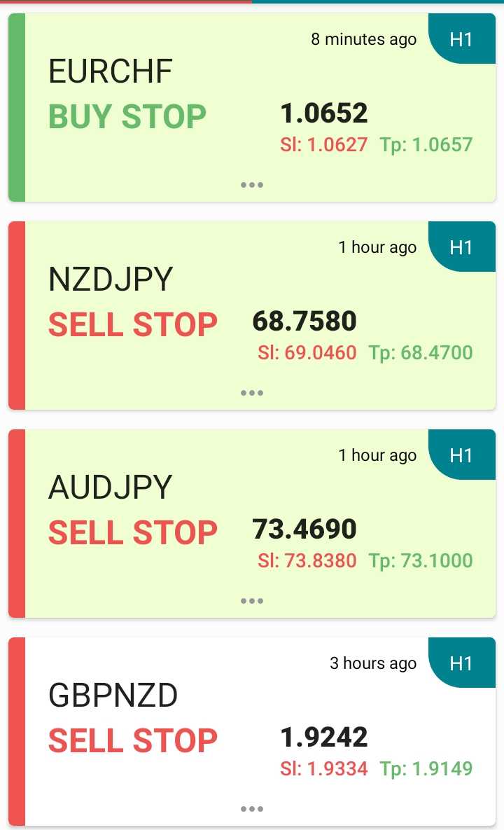Switch to the teal tab indicator at top

(x=378, y=1)
